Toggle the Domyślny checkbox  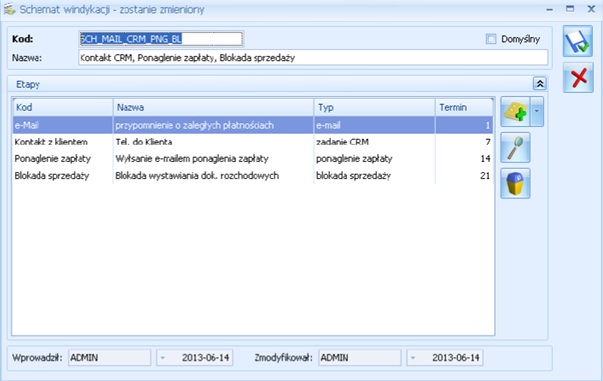[491, 39]
